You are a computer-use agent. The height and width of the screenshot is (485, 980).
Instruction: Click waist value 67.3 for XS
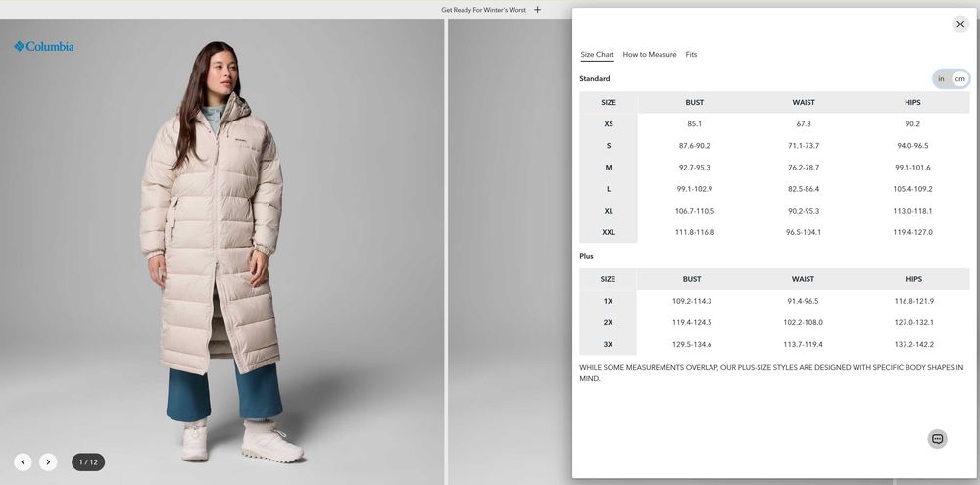pyautogui.click(x=804, y=123)
